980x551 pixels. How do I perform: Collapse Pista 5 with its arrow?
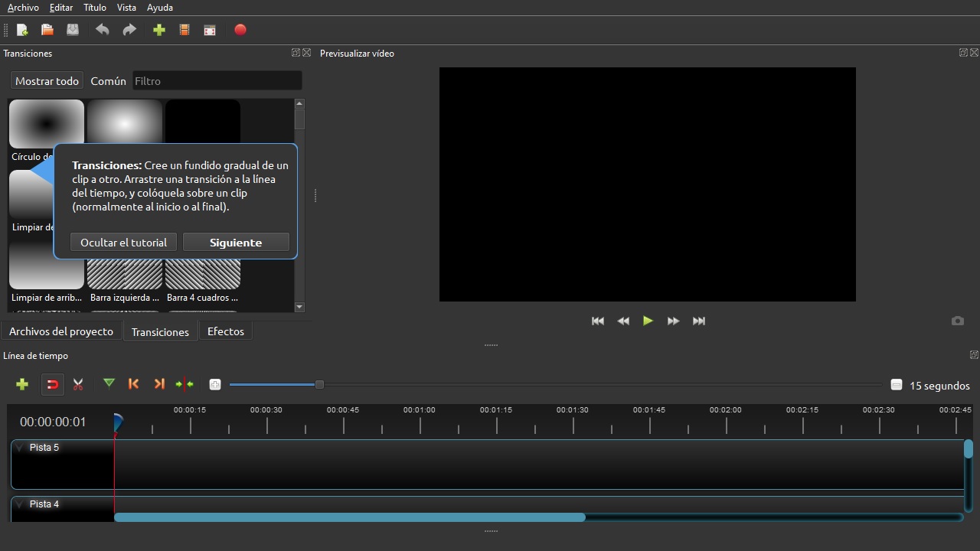20,448
